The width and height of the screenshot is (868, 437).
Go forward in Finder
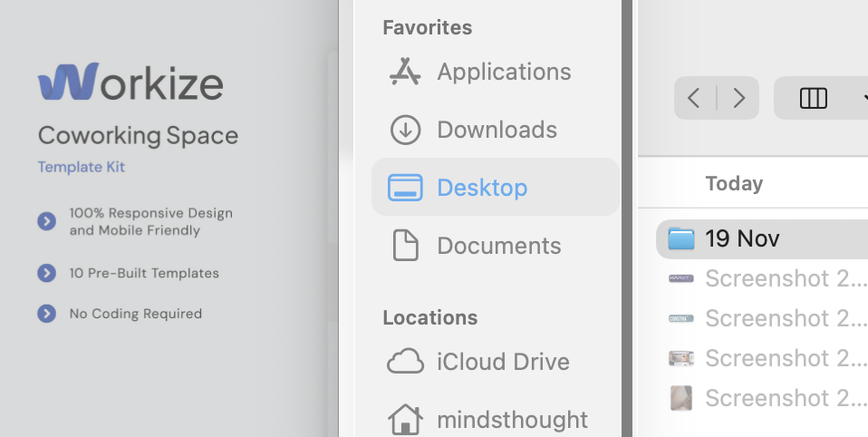738,98
